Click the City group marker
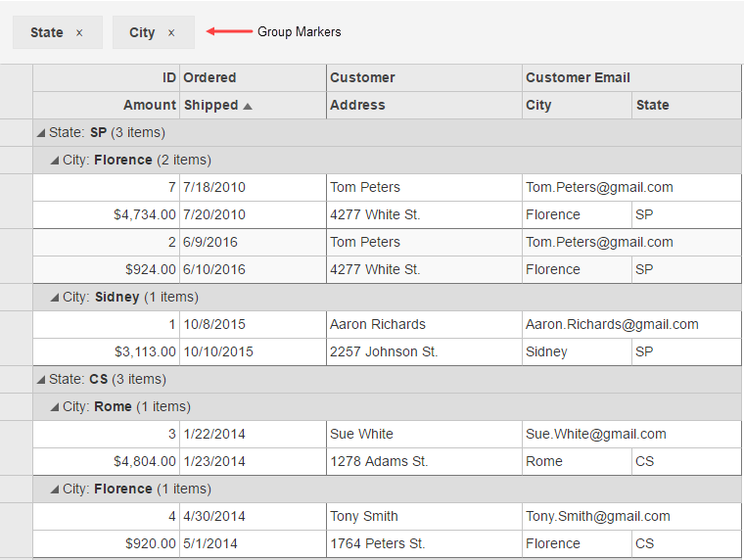This screenshot has height=560, width=744. pos(142,32)
